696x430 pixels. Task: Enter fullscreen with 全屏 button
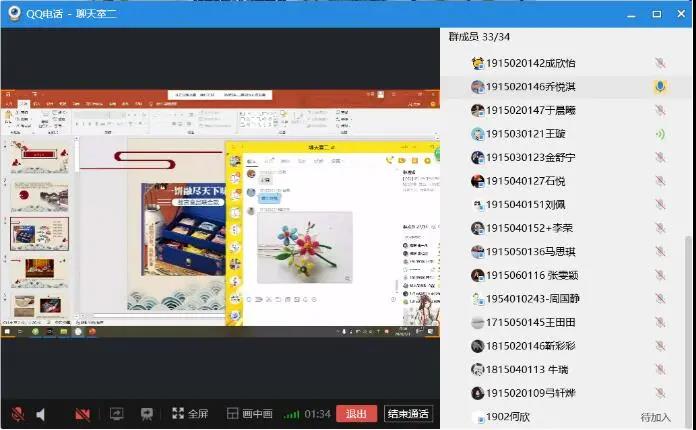[190, 414]
